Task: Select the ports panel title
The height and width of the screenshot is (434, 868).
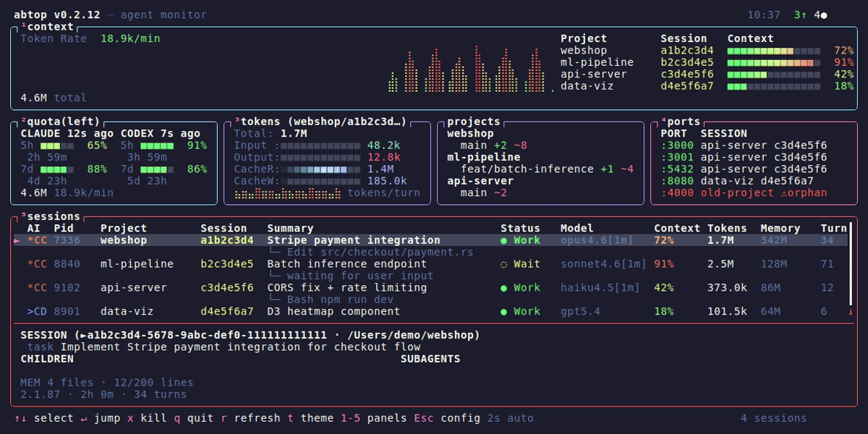Action: [x=683, y=122]
